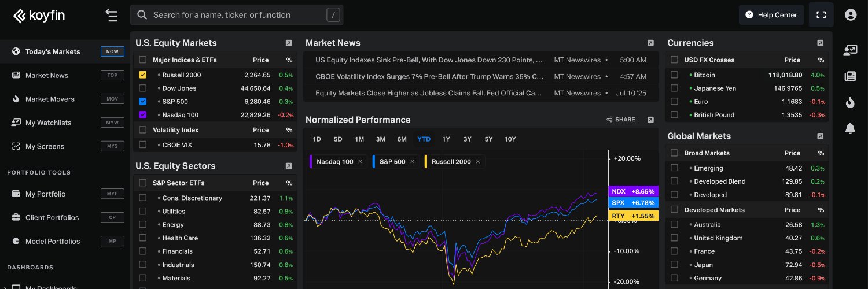Check the Japanese Yen checkbox
The width and height of the screenshot is (868, 289).
(x=674, y=88)
